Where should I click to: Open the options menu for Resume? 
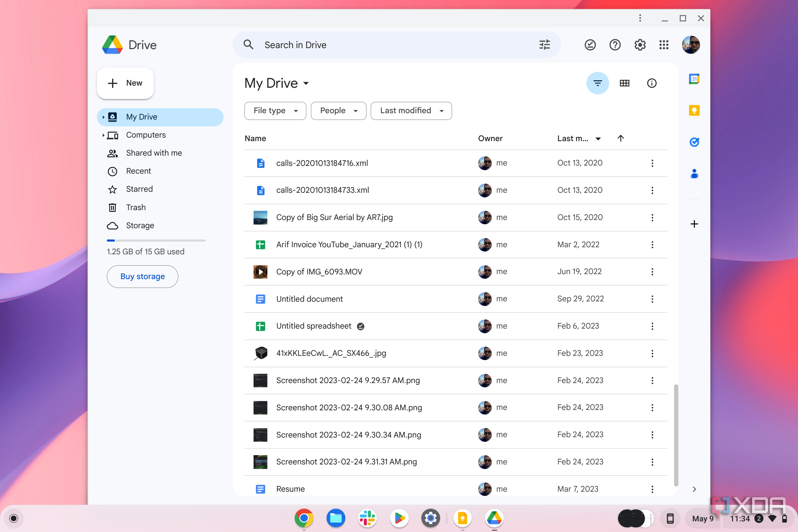652,489
